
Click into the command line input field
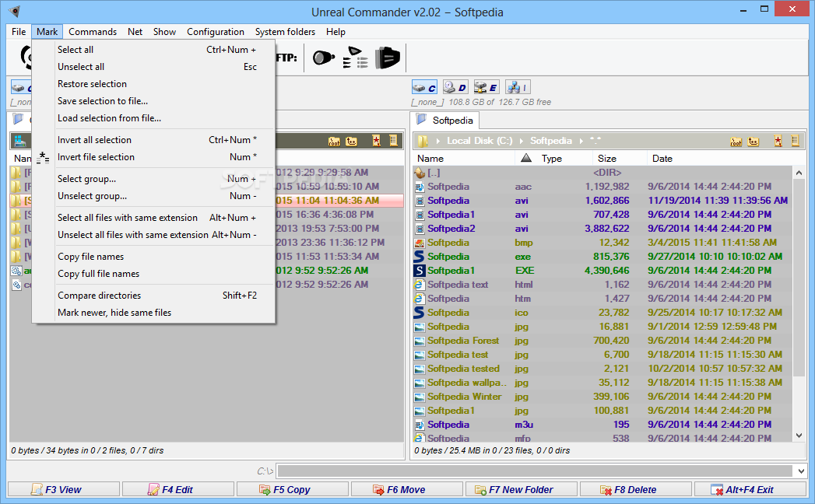(x=536, y=471)
